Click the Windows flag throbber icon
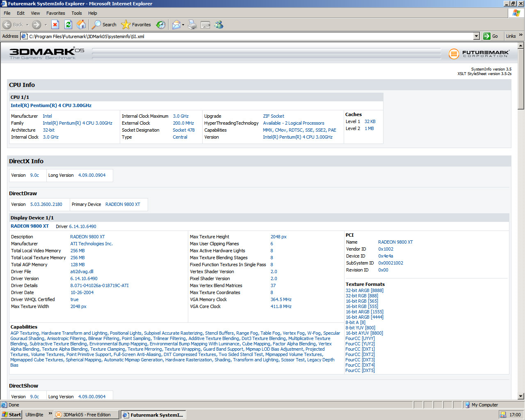Image resolution: width=525 pixels, height=420 pixels. [x=516, y=13]
